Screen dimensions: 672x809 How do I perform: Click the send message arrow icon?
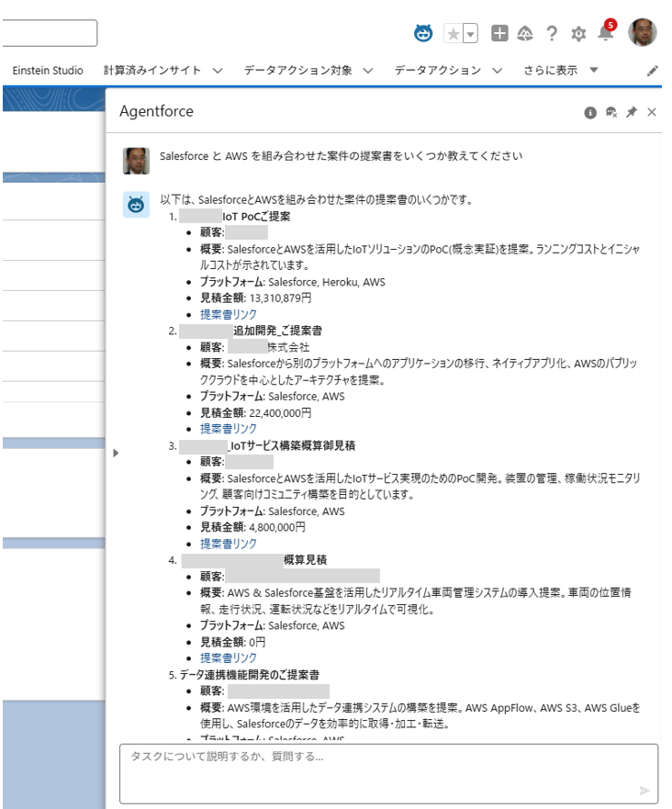tap(644, 791)
